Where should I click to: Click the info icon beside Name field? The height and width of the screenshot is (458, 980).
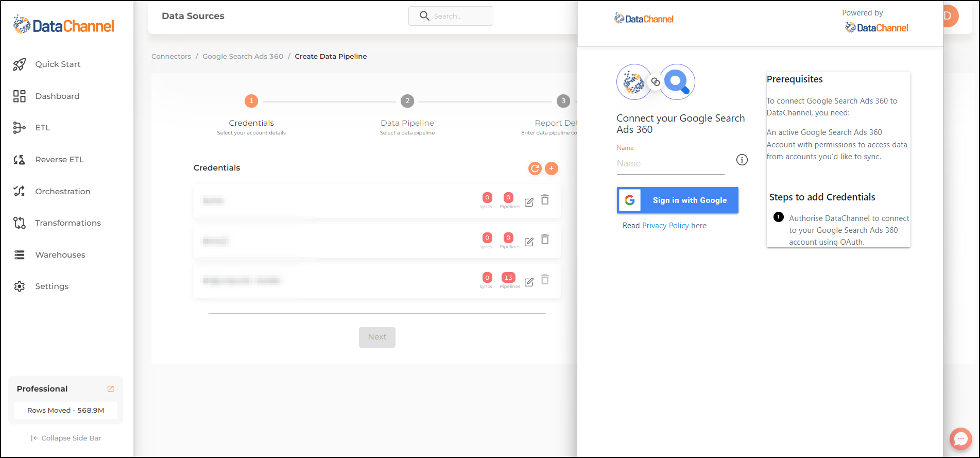(x=742, y=160)
